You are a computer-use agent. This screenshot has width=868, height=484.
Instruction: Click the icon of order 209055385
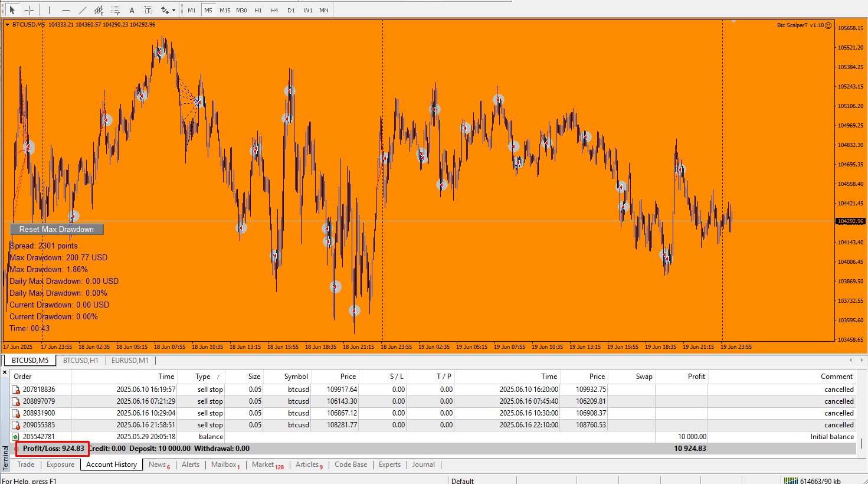click(16, 425)
